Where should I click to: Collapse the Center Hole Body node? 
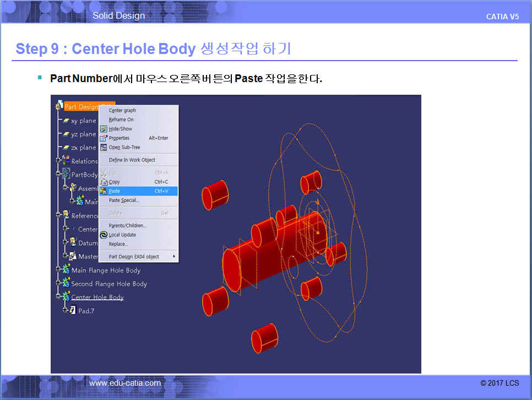tap(58, 297)
